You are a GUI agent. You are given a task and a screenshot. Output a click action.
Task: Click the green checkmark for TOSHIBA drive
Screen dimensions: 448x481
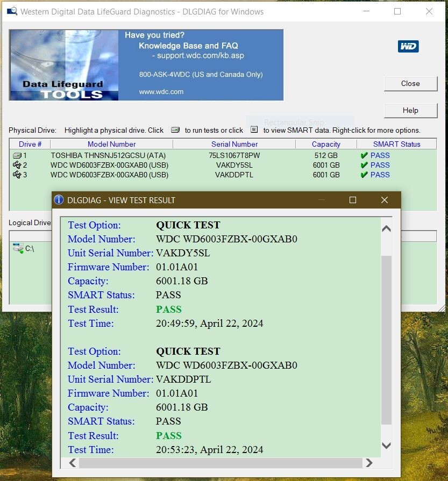364,155
